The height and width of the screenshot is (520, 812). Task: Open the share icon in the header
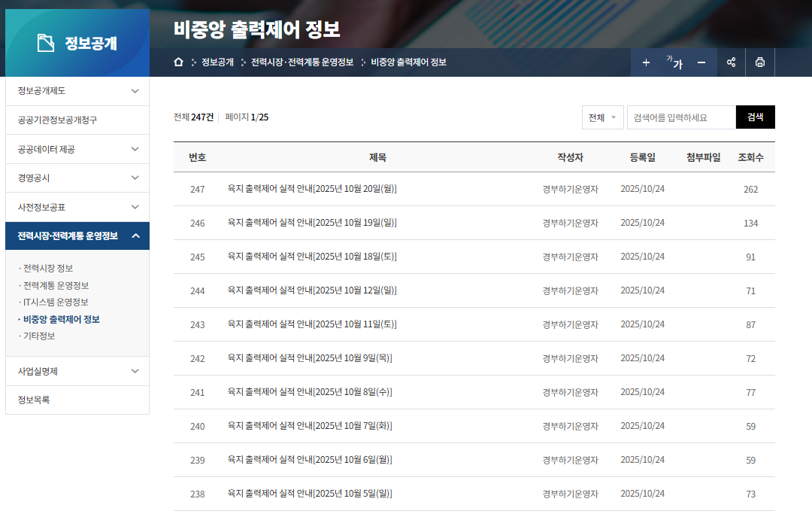731,62
